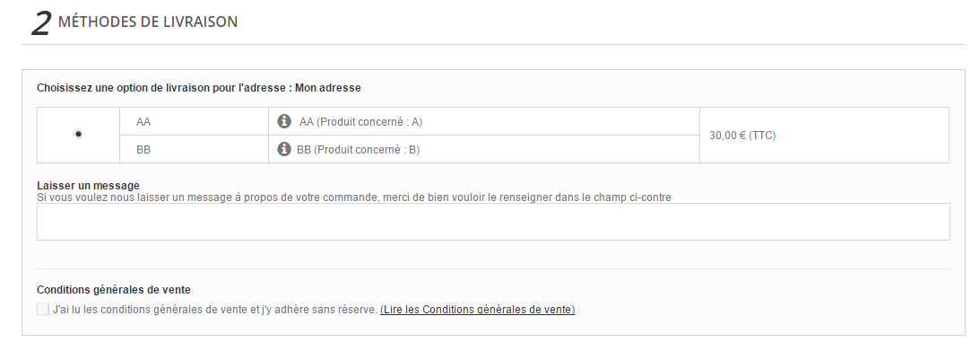Click inside the order message text box
Viewport: 980px width, 351px height.
pyautogui.click(x=493, y=222)
